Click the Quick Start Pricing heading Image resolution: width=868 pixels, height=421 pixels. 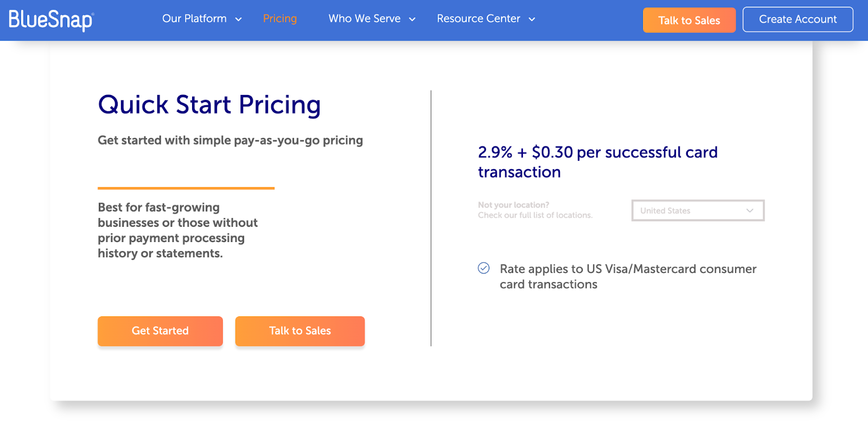point(209,105)
